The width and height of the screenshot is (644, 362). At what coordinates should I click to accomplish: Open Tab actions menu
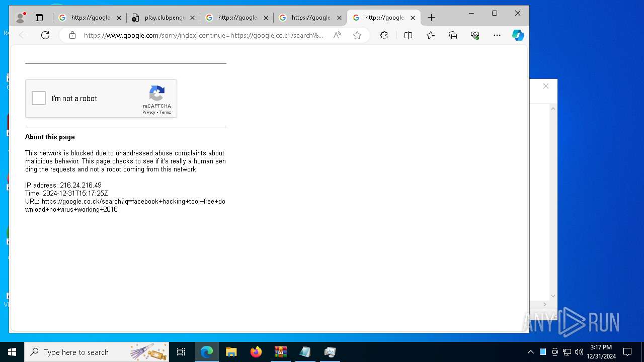click(x=39, y=18)
